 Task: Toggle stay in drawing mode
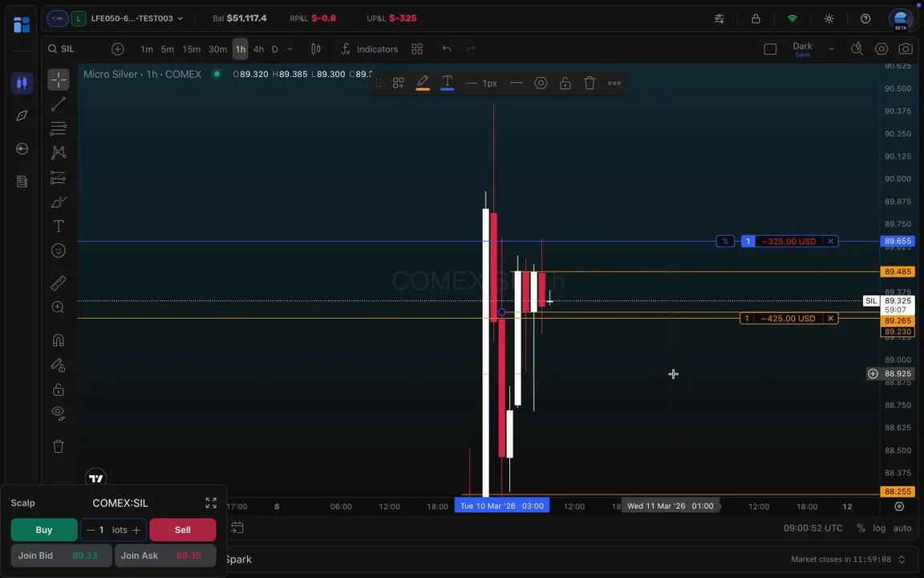coord(59,365)
